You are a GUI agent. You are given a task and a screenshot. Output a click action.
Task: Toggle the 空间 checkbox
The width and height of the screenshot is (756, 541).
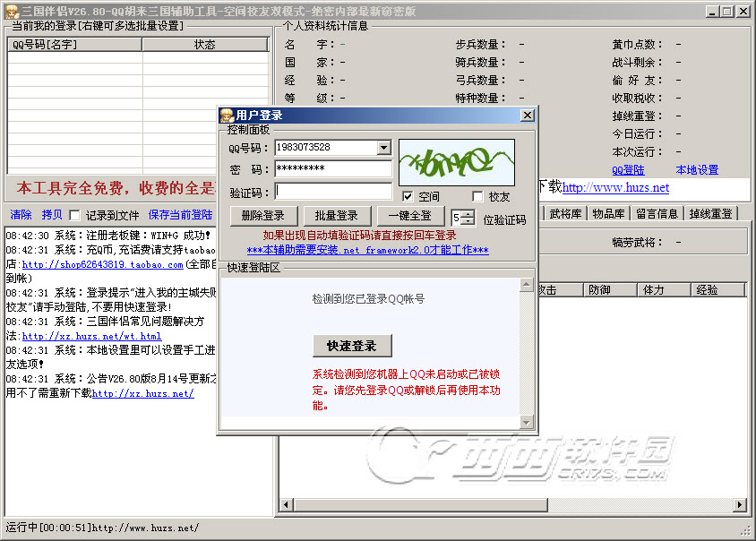[x=408, y=196]
